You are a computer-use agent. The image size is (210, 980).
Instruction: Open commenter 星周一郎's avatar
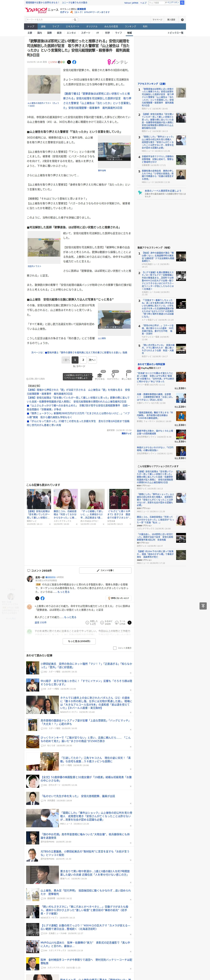click(30, 579)
